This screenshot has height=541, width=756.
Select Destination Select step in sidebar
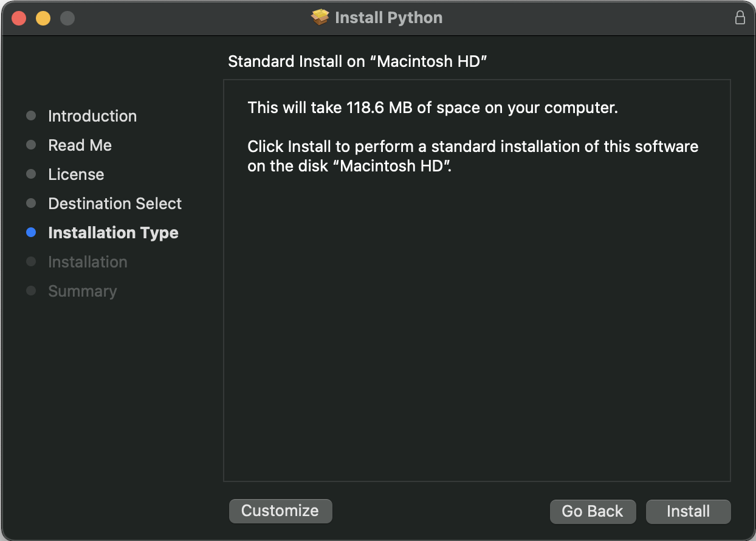coord(115,204)
